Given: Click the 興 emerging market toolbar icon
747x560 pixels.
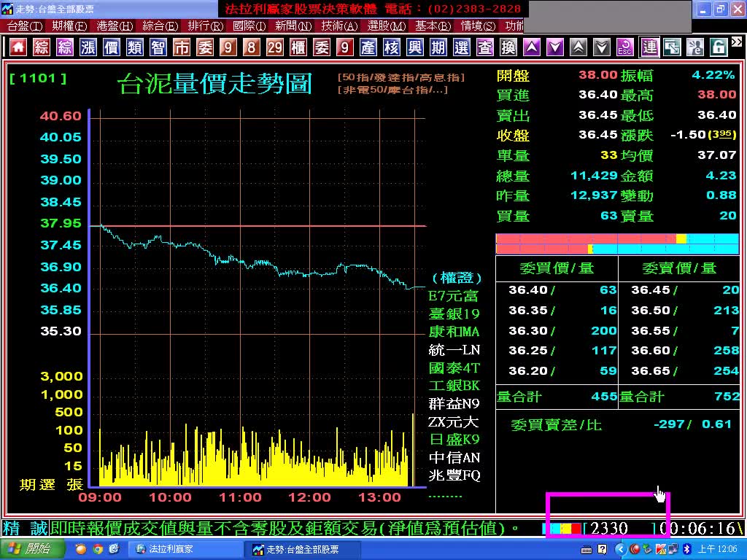Looking at the screenshot, I should (415, 47).
